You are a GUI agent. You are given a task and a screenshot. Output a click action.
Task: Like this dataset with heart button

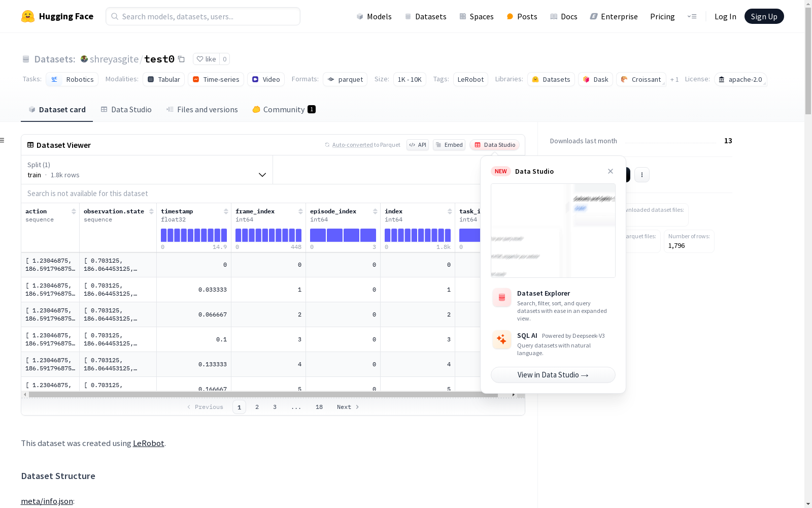pos(207,59)
